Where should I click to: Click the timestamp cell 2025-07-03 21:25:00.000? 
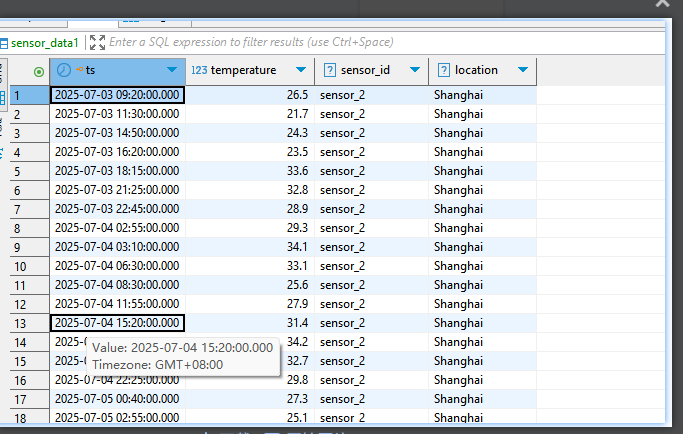pyautogui.click(x=117, y=190)
